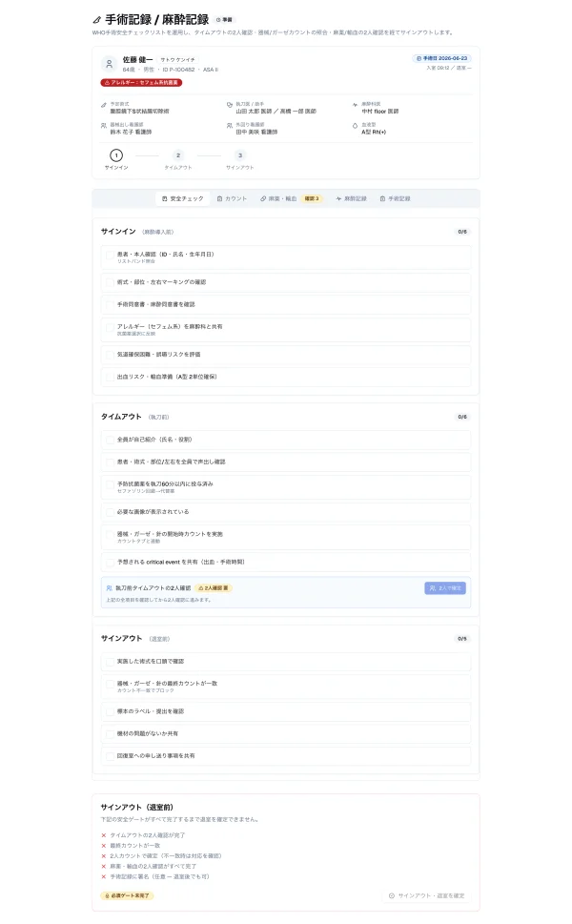Check 予想される critical event を共有

(110, 563)
